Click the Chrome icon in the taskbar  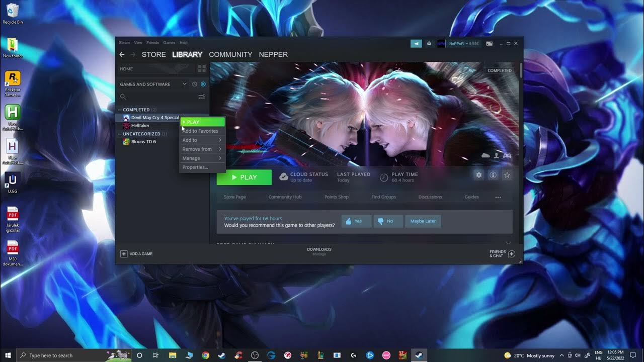click(206, 355)
